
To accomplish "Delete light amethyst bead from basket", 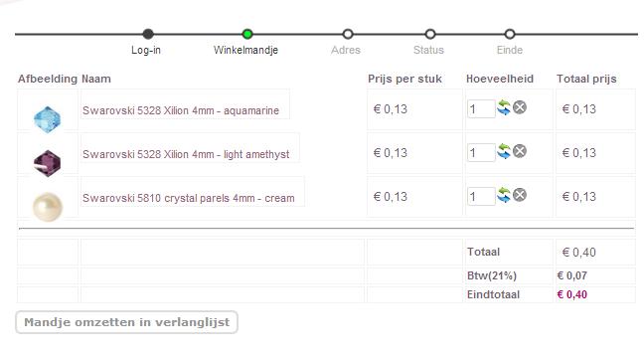I will tap(520, 151).
